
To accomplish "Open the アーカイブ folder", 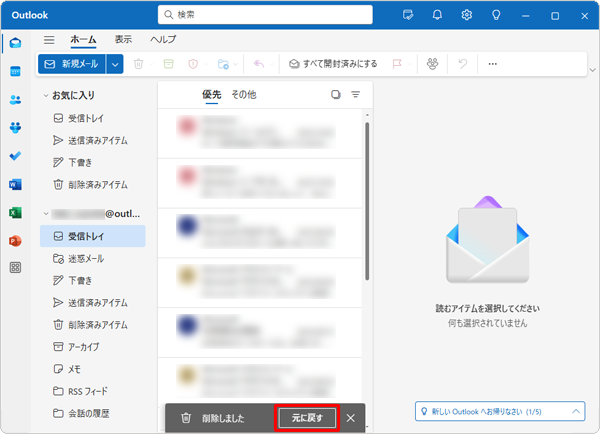I will point(93,347).
